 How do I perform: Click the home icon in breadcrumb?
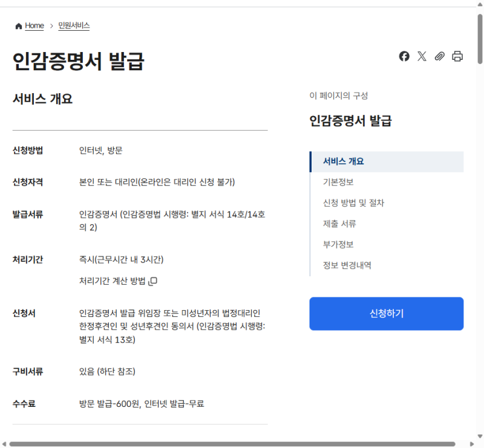19,26
